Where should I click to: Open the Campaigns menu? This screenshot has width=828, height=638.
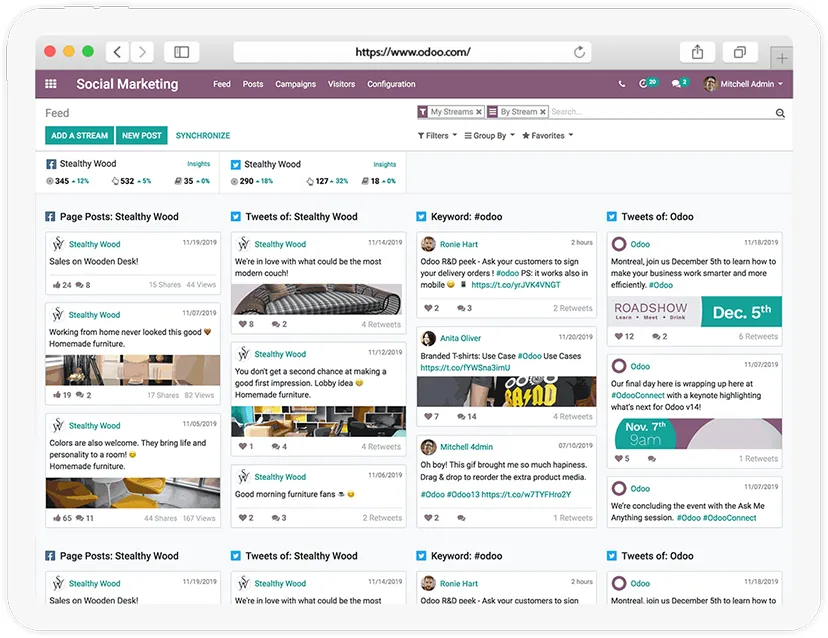tap(295, 84)
